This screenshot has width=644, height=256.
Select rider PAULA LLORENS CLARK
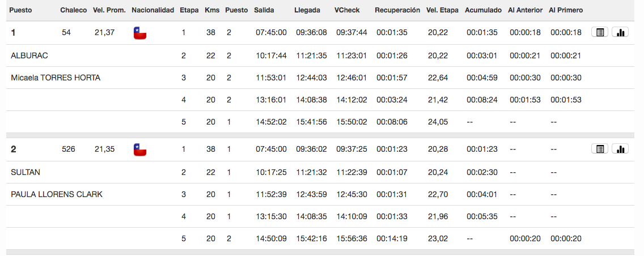tap(57, 194)
